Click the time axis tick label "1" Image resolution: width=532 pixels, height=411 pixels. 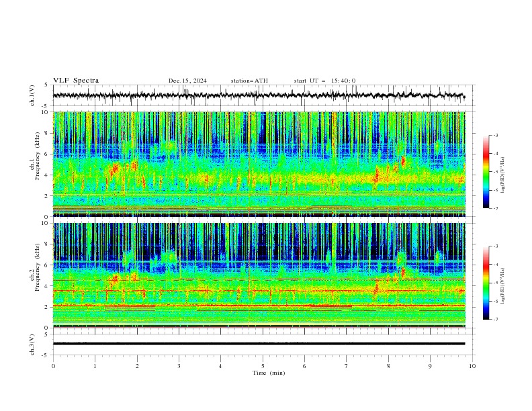point(95,366)
